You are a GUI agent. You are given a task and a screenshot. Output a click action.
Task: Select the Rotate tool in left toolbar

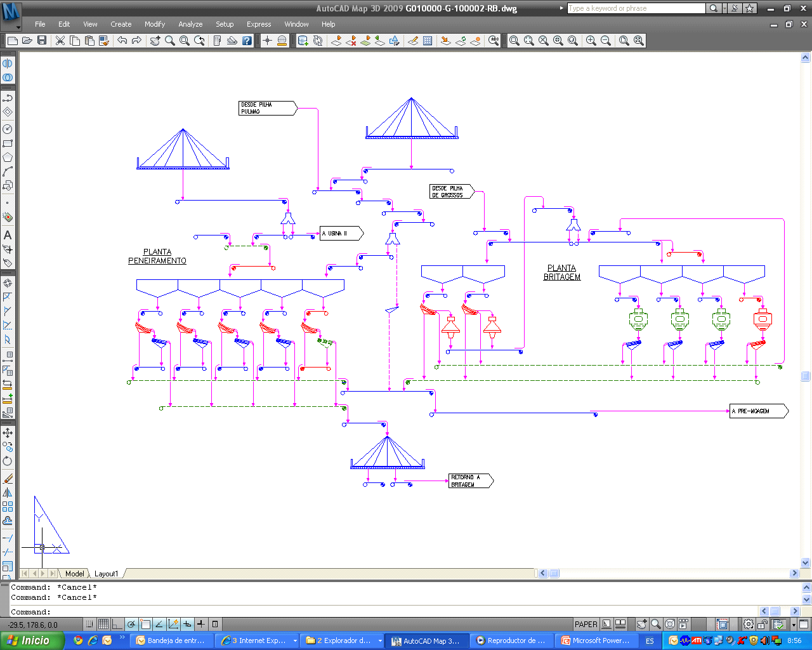8,461
